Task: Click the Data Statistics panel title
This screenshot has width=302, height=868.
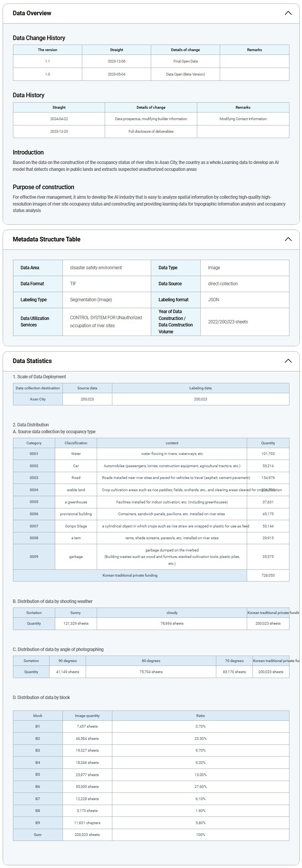Action: coord(32,361)
